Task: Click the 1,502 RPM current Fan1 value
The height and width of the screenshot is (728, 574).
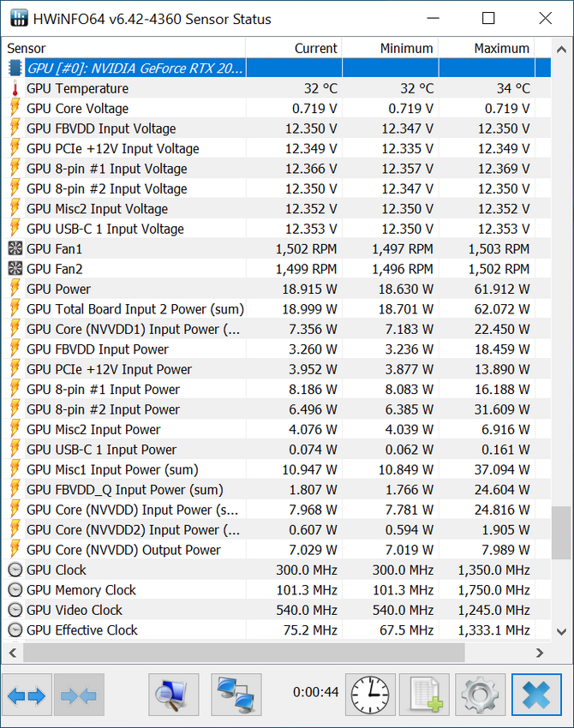Action: 307,249
